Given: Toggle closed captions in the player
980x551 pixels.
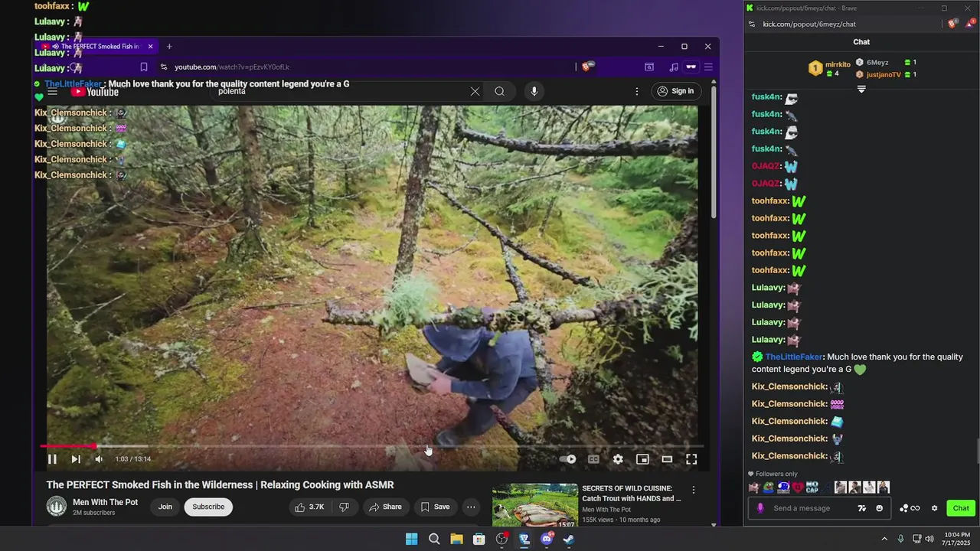Looking at the screenshot, I should click(593, 459).
